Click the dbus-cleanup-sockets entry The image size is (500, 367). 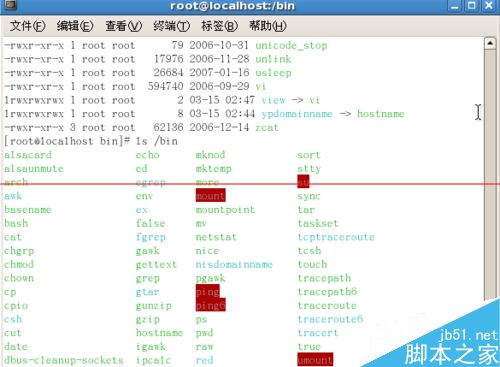coord(64,360)
